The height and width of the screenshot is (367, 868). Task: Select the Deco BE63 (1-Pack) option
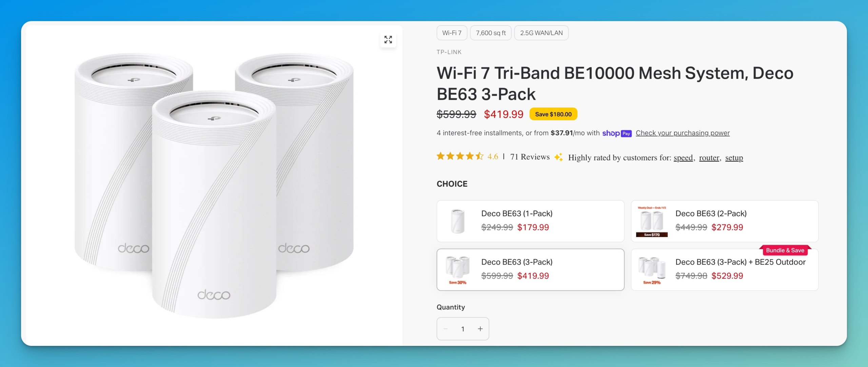tap(530, 221)
